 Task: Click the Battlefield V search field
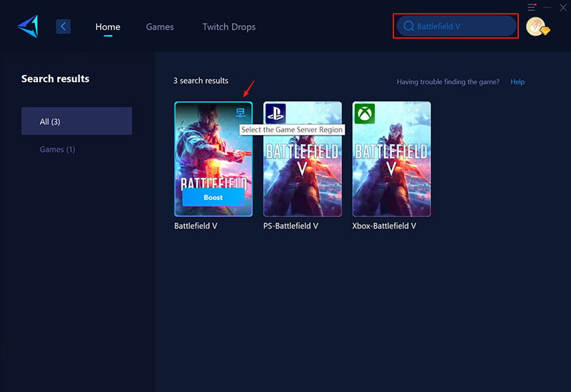[456, 26]
